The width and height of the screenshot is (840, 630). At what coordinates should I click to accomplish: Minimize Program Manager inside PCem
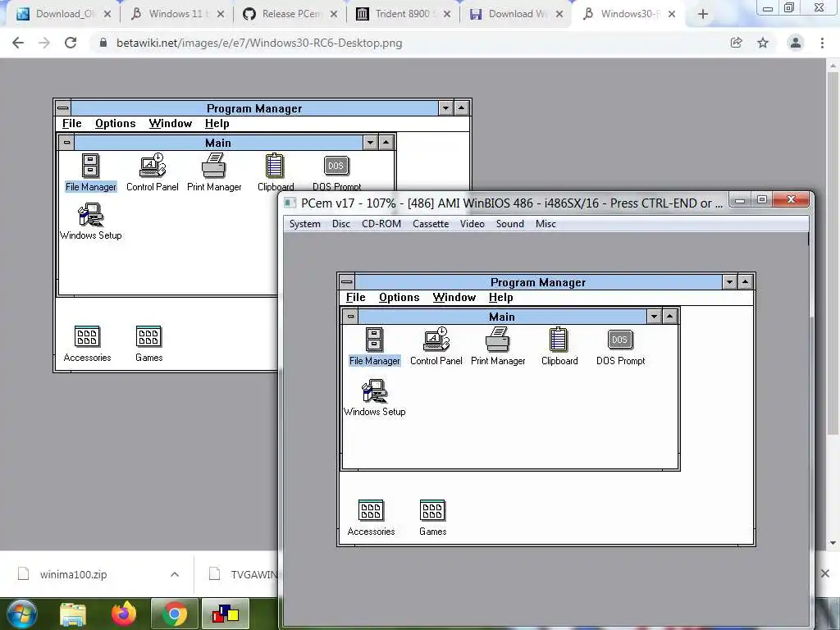point(729,282)
